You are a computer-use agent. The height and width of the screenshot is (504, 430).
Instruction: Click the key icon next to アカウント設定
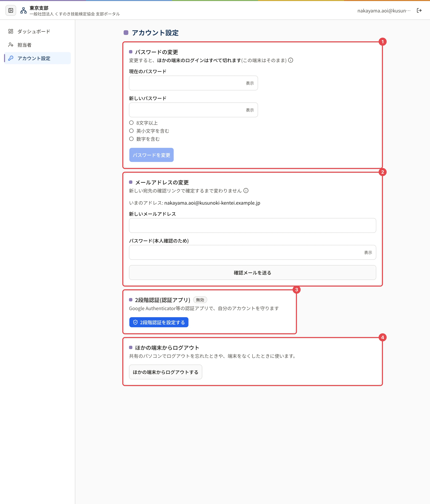11,58
